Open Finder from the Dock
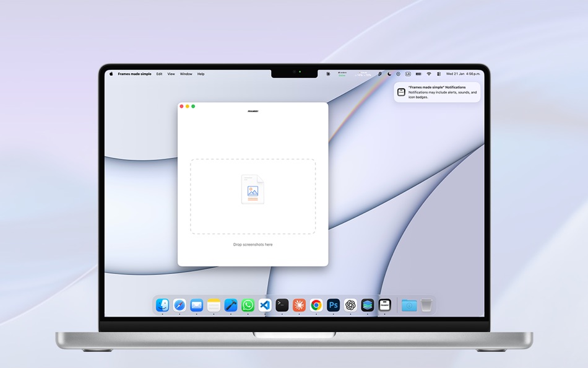The height and width of the screenshot is (368, 588). point(162,305)
